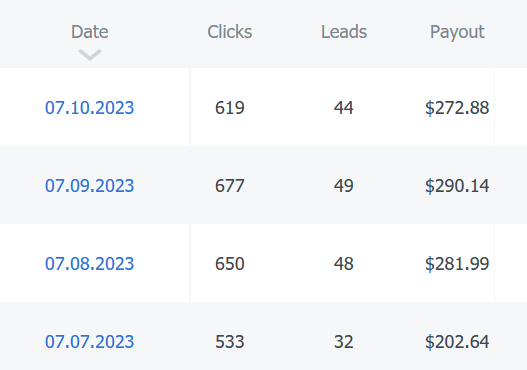
Task: Open the 07.10.2023 date link
Action: click(89, 108)
